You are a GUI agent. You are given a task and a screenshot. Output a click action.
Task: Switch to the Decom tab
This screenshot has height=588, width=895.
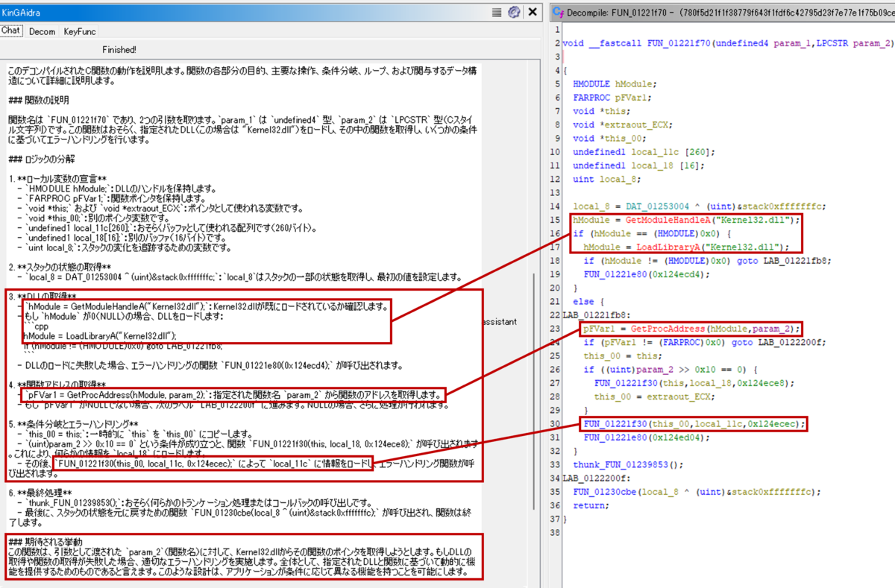(42, 31)
